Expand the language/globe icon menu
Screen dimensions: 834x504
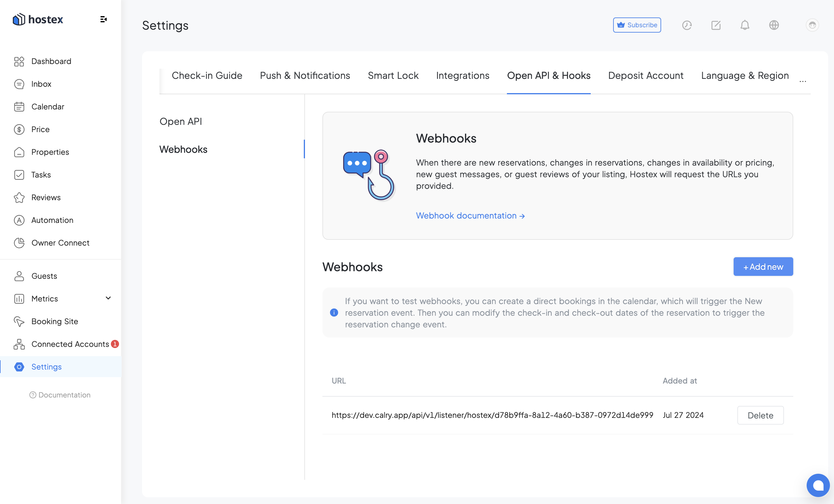click(774, 25)
